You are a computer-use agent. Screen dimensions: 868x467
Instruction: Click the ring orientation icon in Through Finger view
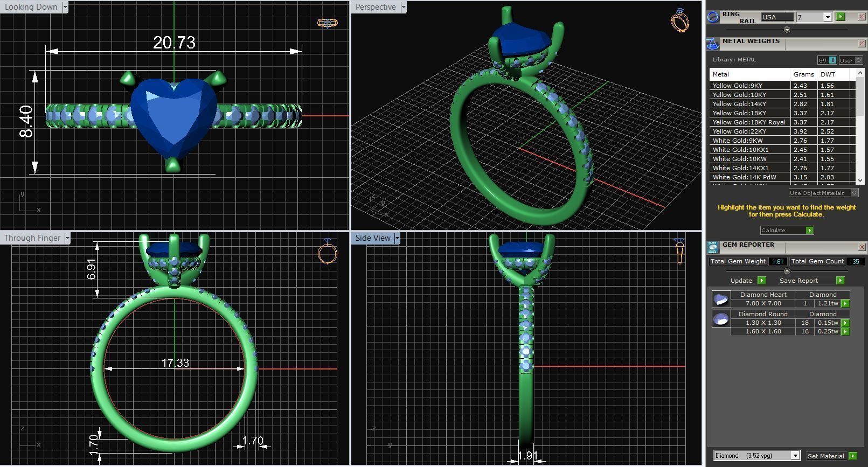tap(327, 250)
